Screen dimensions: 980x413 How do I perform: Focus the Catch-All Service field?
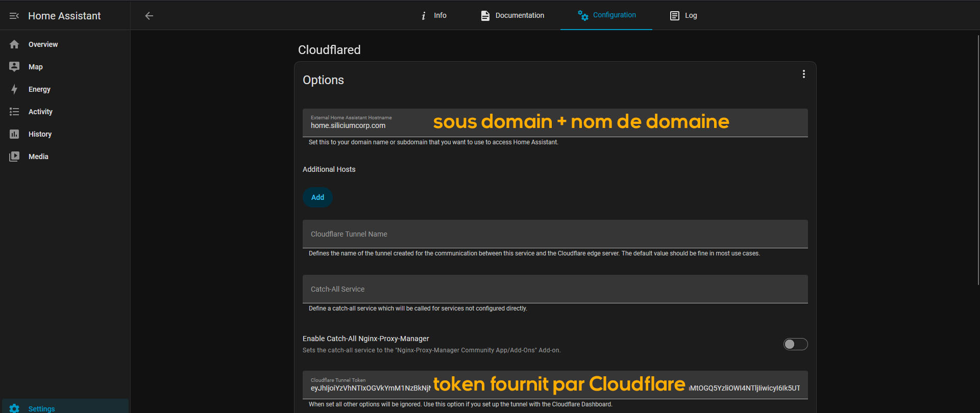tap(555, 289)
